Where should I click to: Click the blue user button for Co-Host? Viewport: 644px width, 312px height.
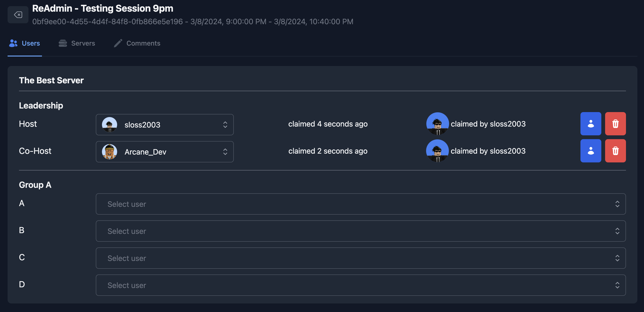click(590, 151)
